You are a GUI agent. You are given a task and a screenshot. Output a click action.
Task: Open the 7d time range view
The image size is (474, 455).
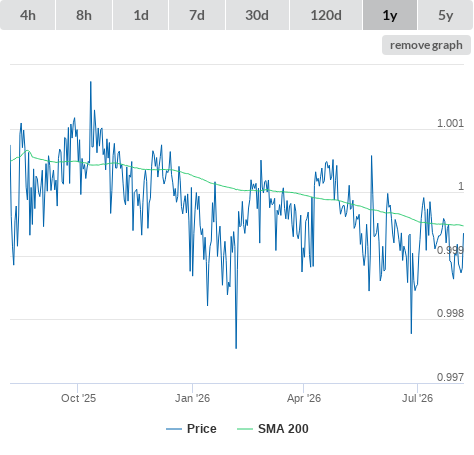(197, 15)
